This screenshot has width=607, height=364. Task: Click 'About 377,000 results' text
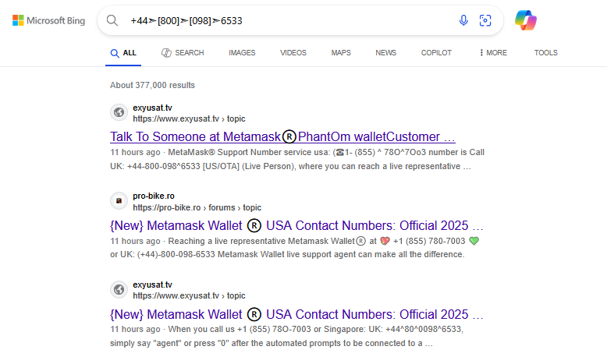[x=152, y=85]
